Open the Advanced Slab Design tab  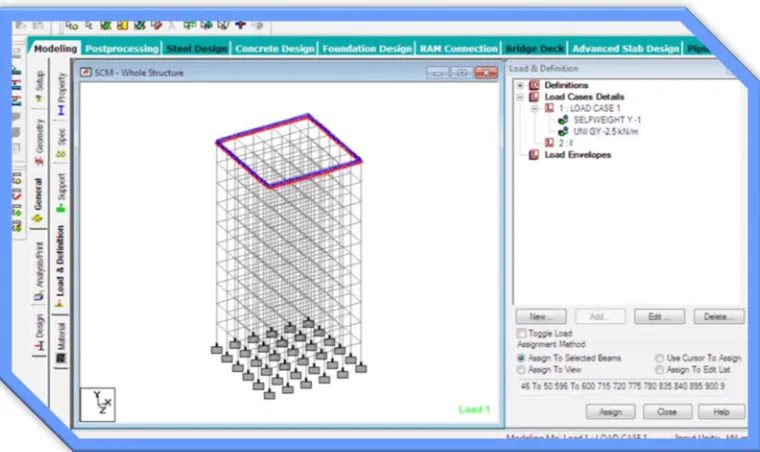pyautogui.click(x=625, y=48)
